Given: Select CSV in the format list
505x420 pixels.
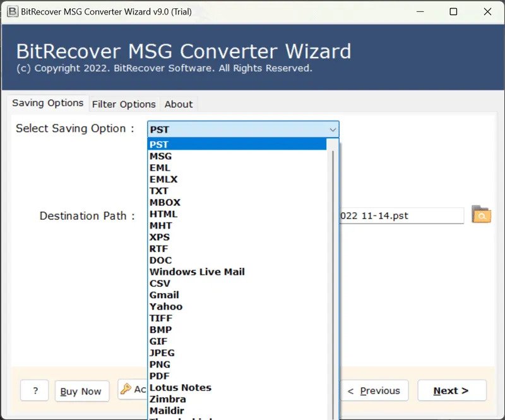Looking at the screenshot, I should 237,284.
